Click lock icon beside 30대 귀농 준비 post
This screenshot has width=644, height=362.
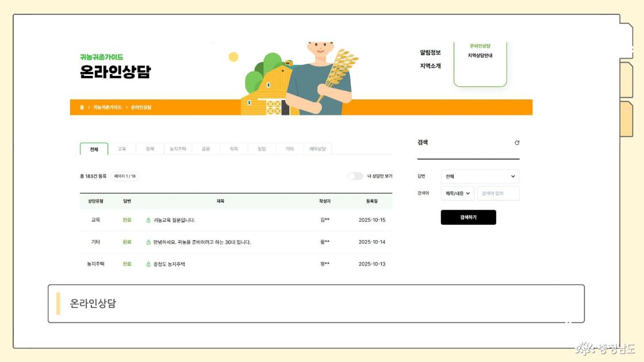click(148, 242)
